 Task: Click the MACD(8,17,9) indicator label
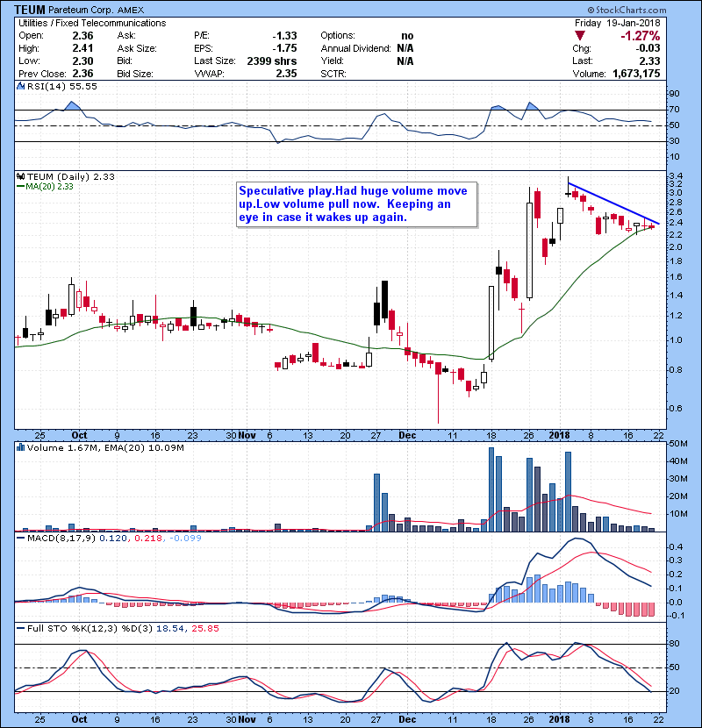(x=61, y=539)
